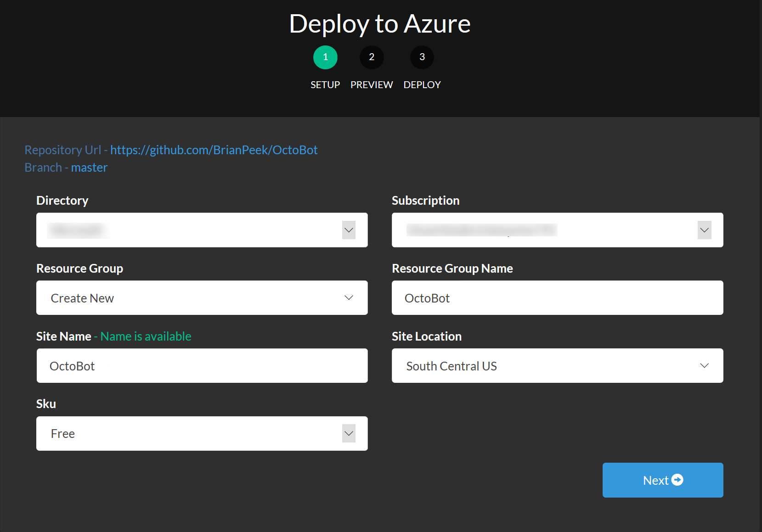Image resolution: width=762 pixels, height=532 pixels.
Task: Select the PREVIEW step label
Action: pos(372,84)
